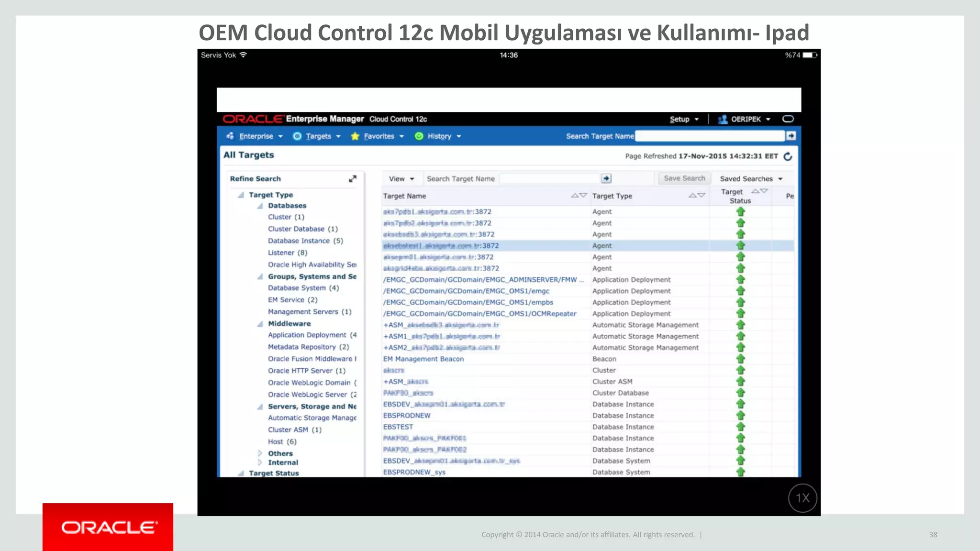Open the Saved Searches dropdown

pos(751,178)
